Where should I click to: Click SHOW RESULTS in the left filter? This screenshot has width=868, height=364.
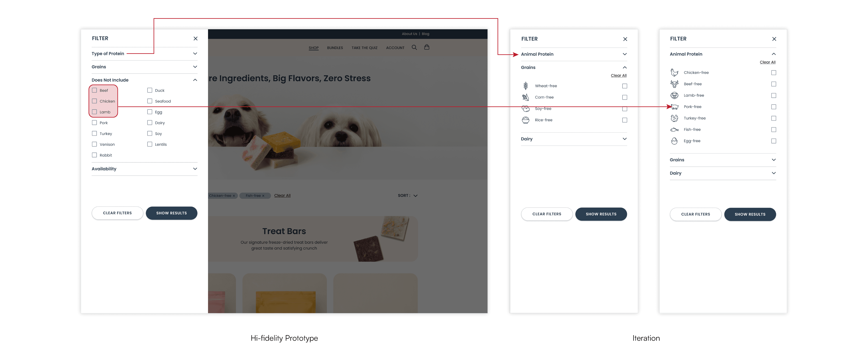(x=172, y=213)
